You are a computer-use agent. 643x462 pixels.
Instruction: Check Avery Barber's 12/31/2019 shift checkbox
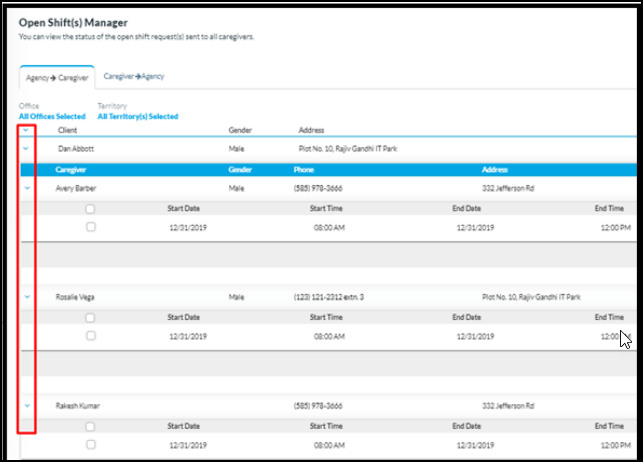[x=91, y=227]
